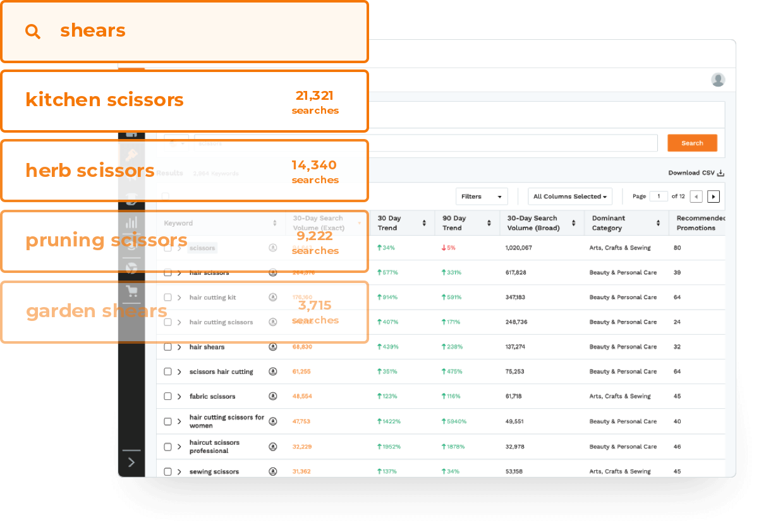
Task: Select the hair scissors row checkbox
Action: click(x=167, y=273)
